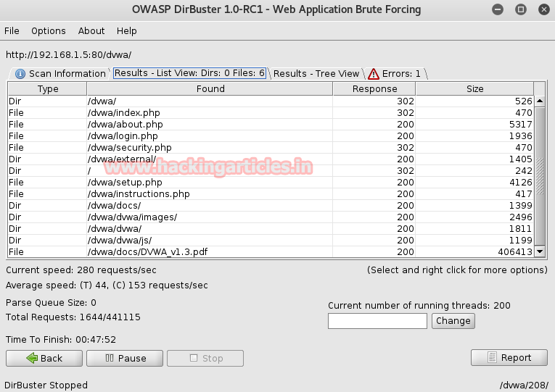This screenshot has width=555, height=392.
Task: Click the DirBuster Stopped status text
Action: click(x=46, y=385)
